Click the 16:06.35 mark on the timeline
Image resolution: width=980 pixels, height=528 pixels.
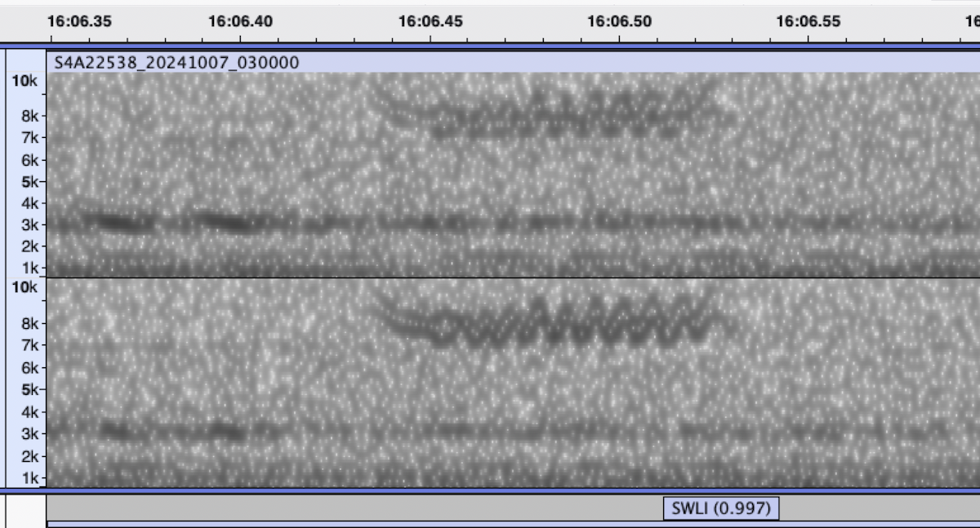[x=79, y=22]
